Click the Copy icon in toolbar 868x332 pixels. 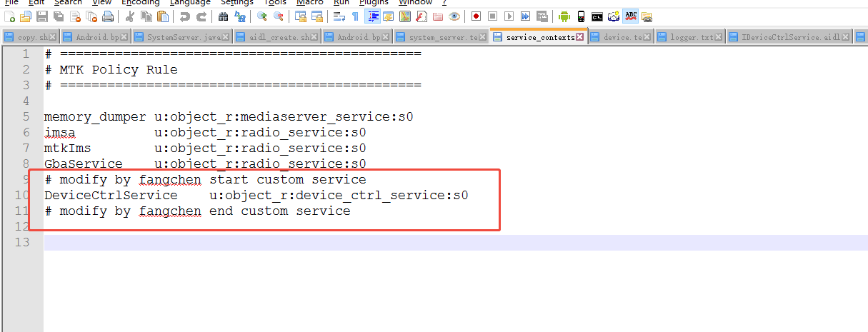[x=146, y=16]
